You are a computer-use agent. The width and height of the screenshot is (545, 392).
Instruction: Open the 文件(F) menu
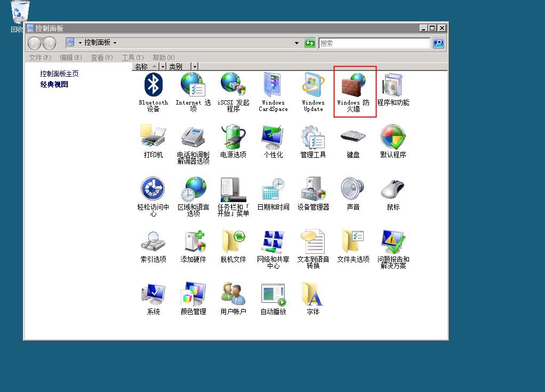pyautogui.click(x=39, y=58)
